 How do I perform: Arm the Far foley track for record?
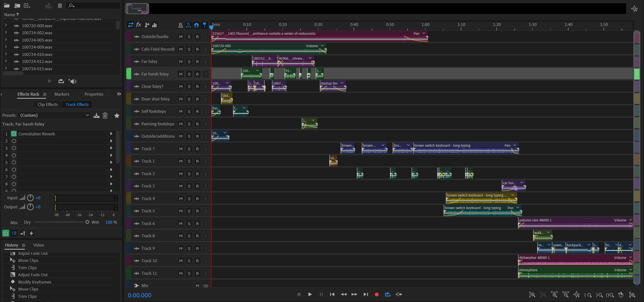(197, 61)
